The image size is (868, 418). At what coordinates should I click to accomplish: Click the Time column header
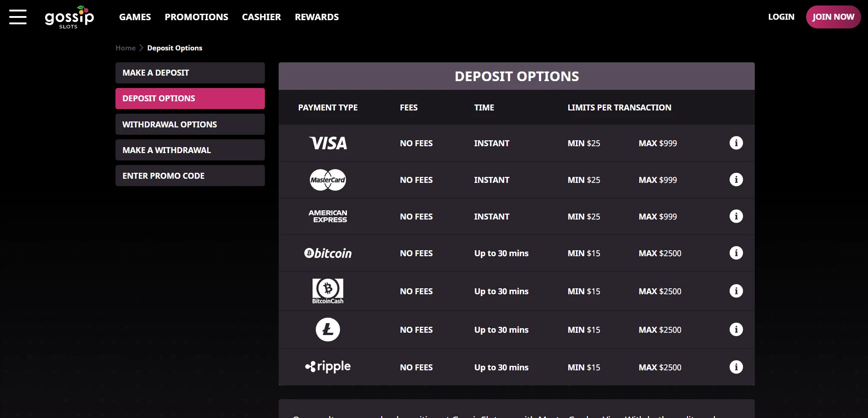484,107
